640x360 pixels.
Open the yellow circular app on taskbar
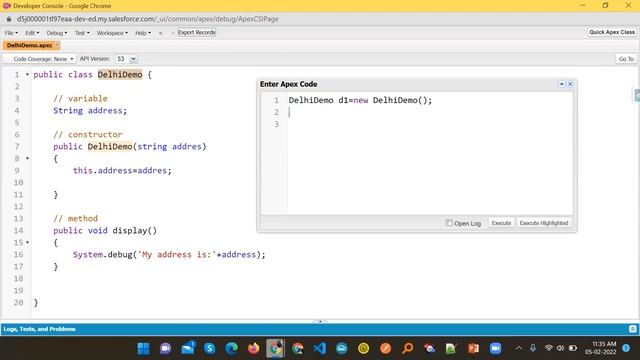click(363, 348)
